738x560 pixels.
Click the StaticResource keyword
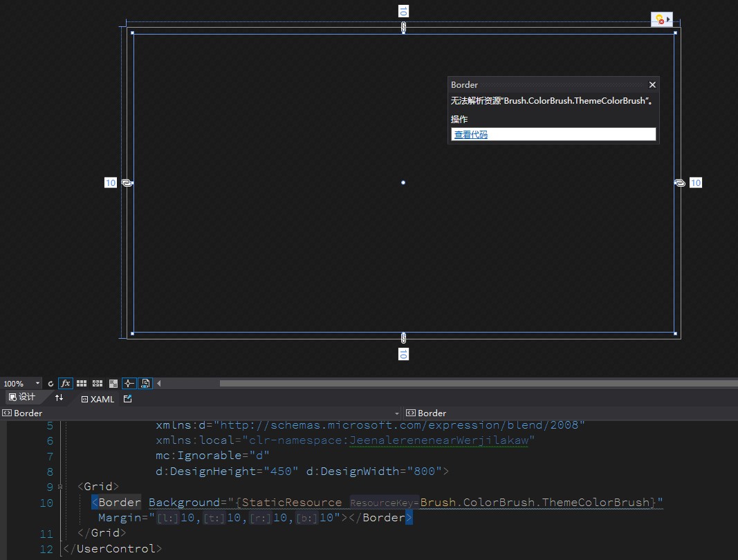pyautogui.click(x=292, y=502)
